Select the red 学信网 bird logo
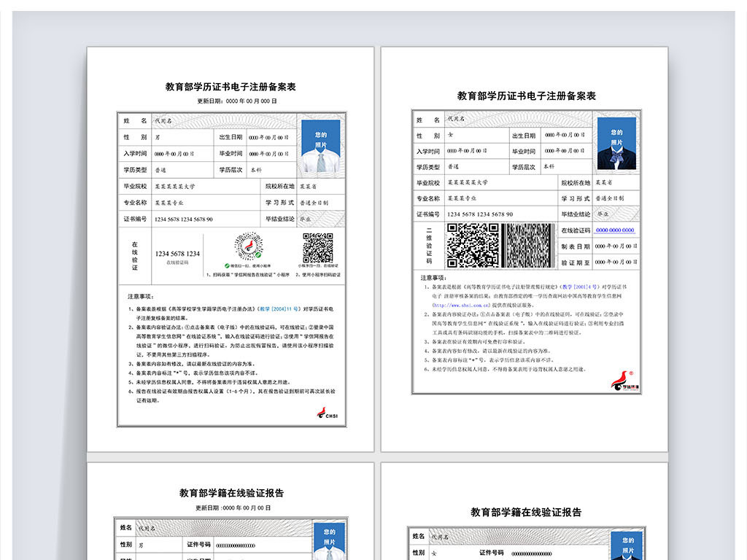This screenshot has width=747, height=560. tap(622, 379)
